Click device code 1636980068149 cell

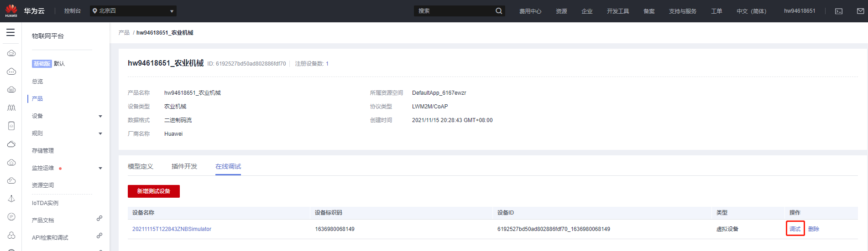(x=335, y=229)
